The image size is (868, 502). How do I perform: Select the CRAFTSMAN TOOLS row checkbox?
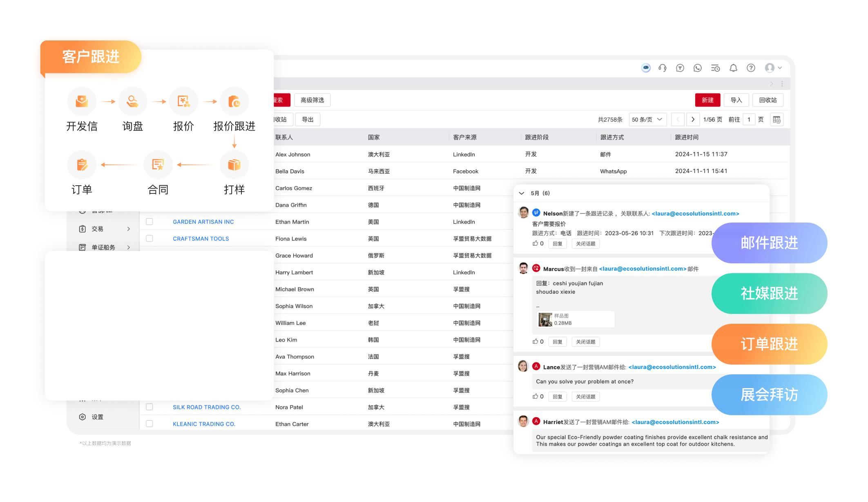click(x=150, y=238)
